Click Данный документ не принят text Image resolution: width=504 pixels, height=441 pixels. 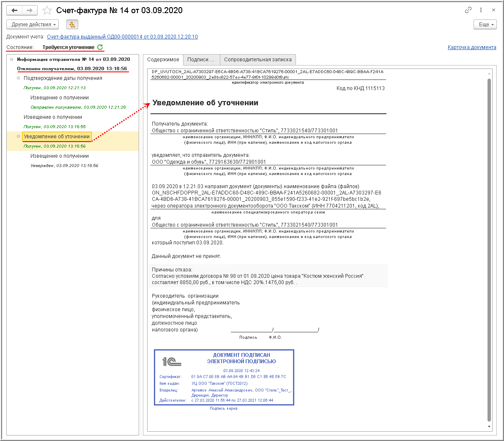[186, 257]
